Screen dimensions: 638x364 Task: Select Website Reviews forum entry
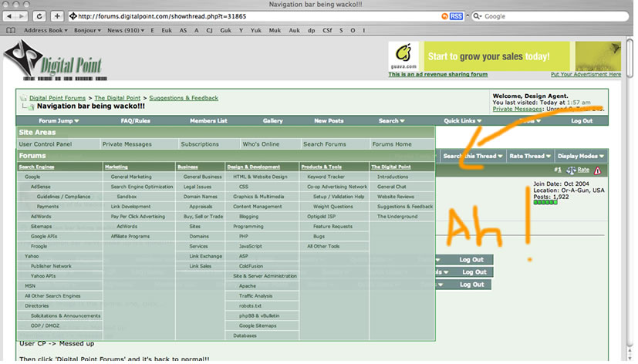(396, 197)
